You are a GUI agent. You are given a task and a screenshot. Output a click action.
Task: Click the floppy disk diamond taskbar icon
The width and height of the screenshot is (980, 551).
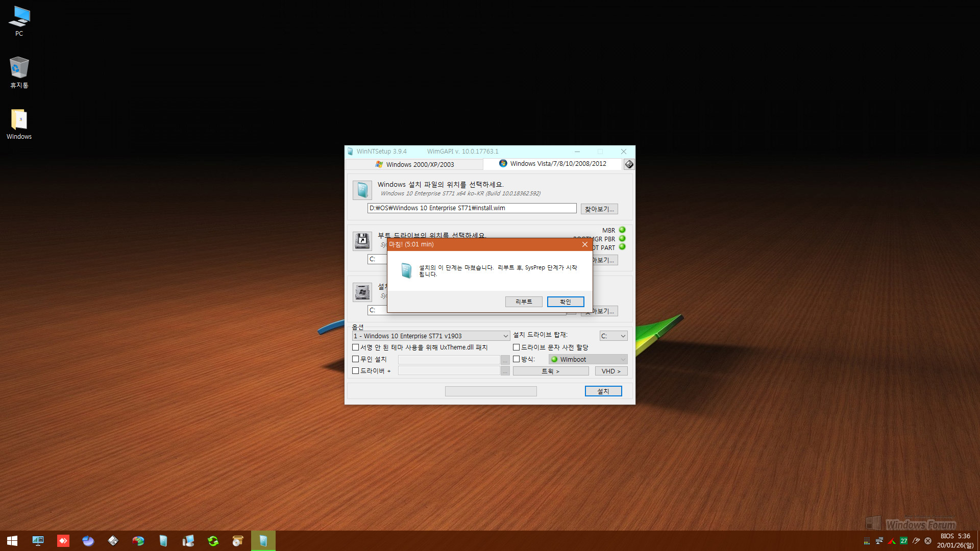coord(113,541)
